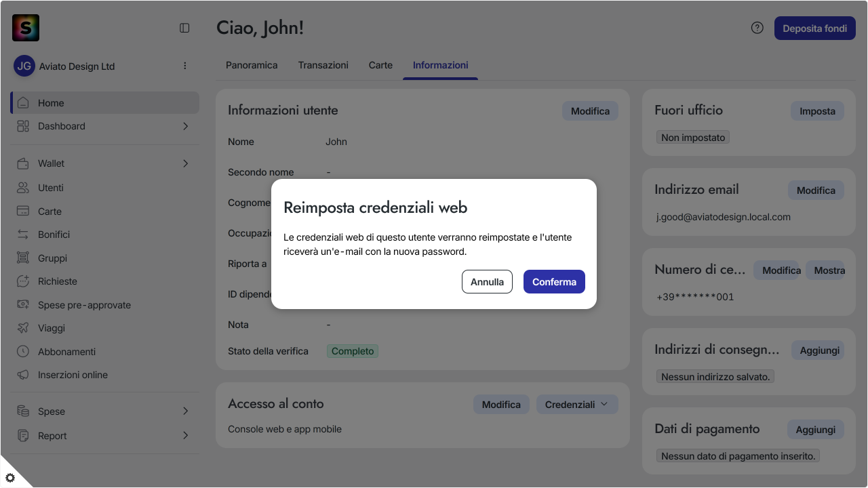Open the settings gear in the corner

point(10,477)
